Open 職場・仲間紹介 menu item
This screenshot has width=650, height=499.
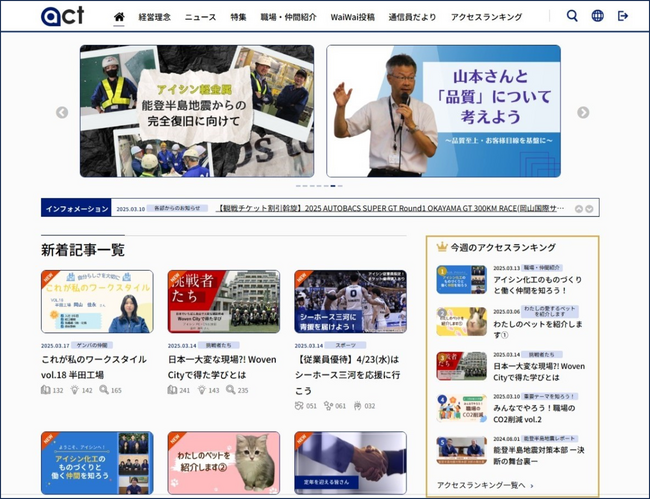tap(288, 17)
